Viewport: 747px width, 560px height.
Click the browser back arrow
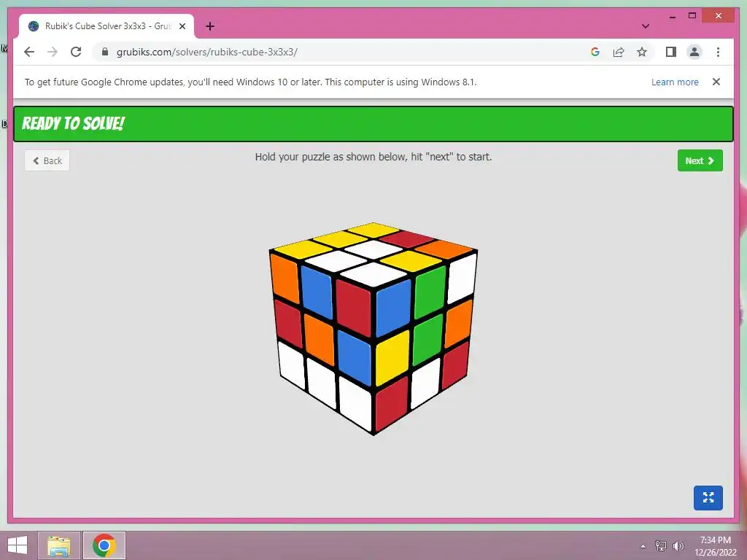point(29,52)
